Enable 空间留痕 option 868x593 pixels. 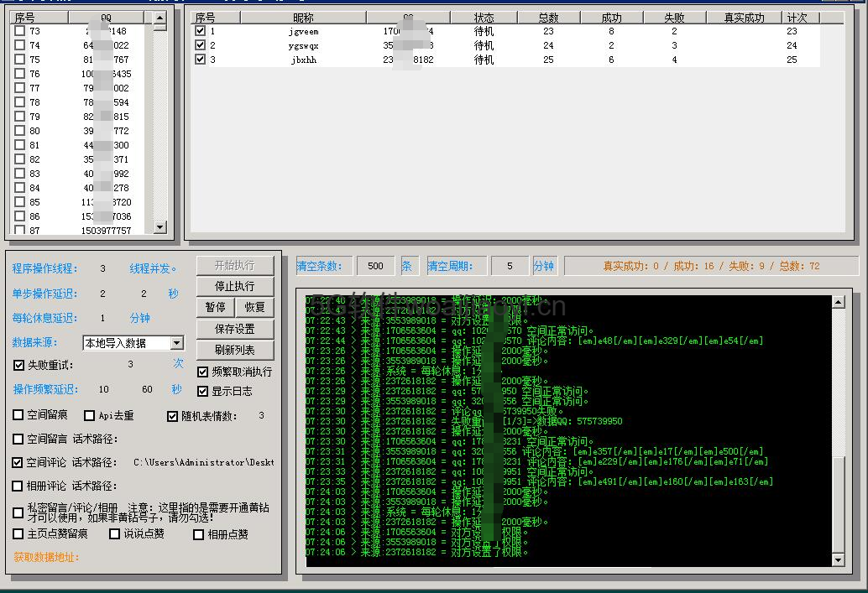(18, 415)
